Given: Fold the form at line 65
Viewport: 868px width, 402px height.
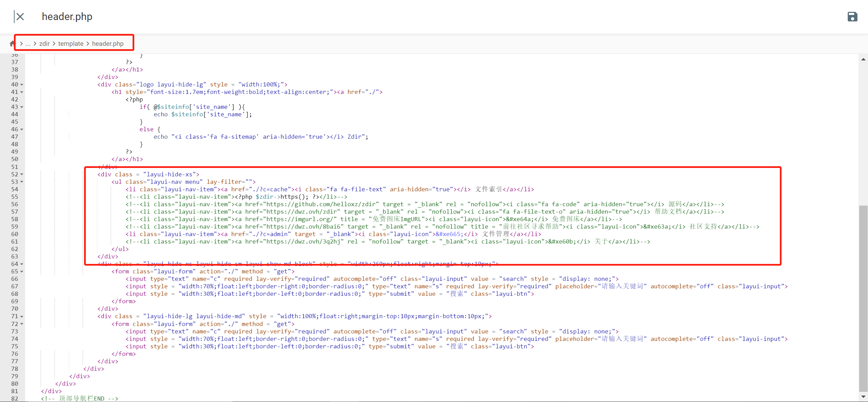Looking at the screenshot, I should click(x=22, y=272).
